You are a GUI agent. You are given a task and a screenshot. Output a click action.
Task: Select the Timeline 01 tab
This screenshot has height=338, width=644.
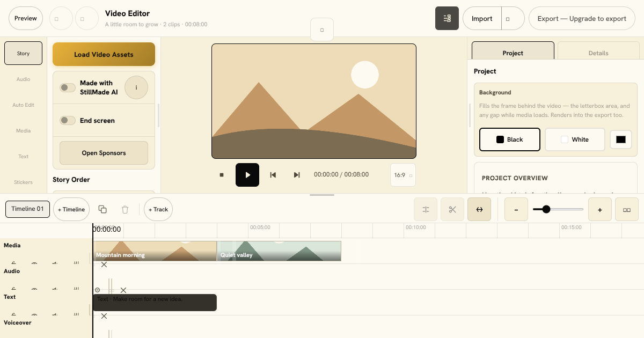click(27, 209)
